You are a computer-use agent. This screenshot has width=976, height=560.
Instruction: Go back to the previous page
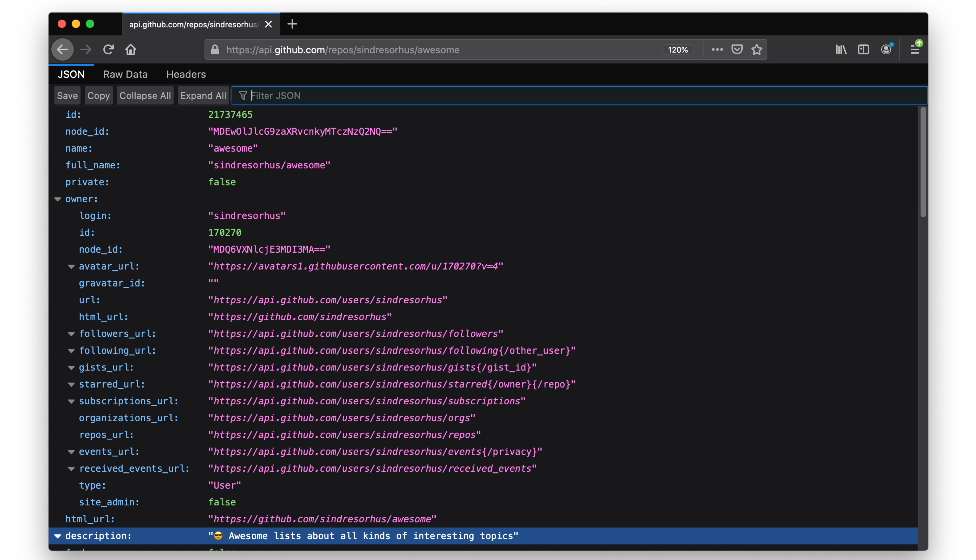pos(62,50)
